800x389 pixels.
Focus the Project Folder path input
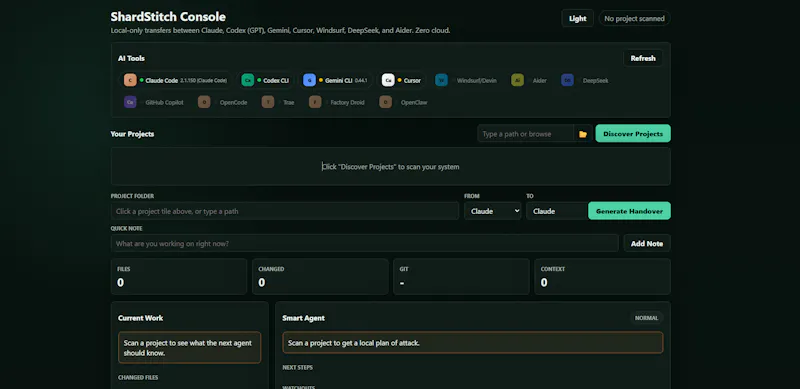(x=285, y=211)
